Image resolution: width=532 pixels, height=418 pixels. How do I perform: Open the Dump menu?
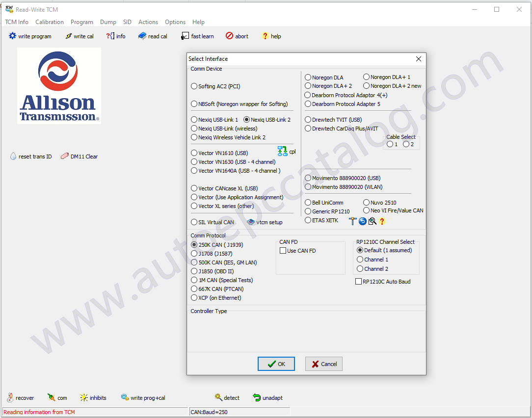[x=108, y=22]
